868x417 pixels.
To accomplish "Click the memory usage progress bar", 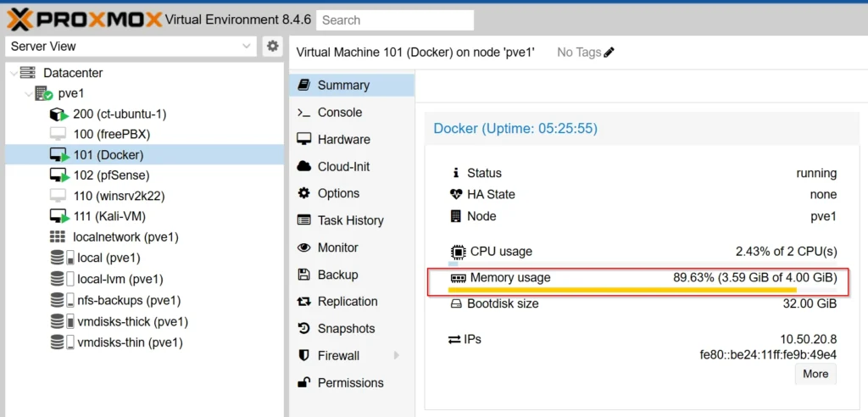I will 643,290.
